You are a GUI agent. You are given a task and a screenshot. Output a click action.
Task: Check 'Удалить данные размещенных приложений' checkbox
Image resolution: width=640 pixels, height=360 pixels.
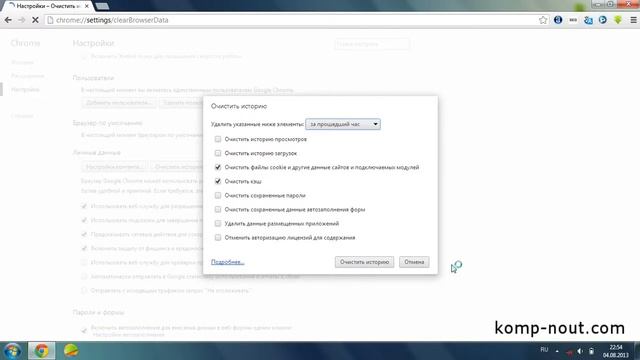coord(218,223)
